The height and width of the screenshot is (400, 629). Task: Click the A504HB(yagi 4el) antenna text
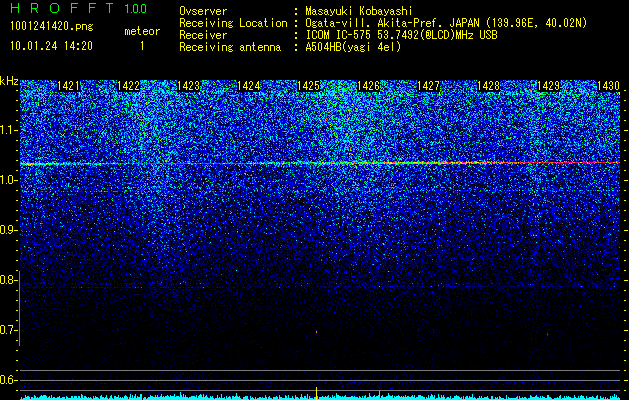[x=353, y=47]
